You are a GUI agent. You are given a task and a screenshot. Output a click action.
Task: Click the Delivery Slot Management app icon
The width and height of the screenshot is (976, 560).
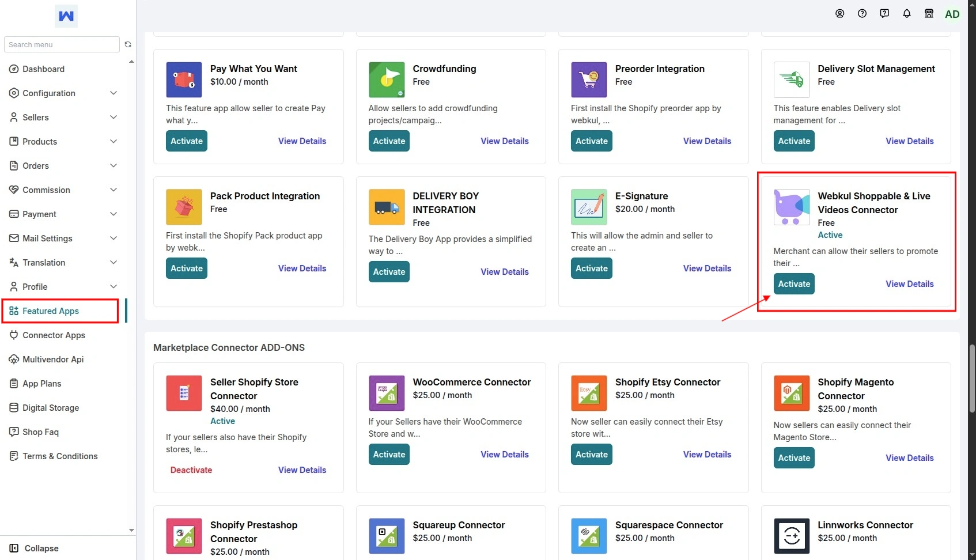click(x=792, y=80)
